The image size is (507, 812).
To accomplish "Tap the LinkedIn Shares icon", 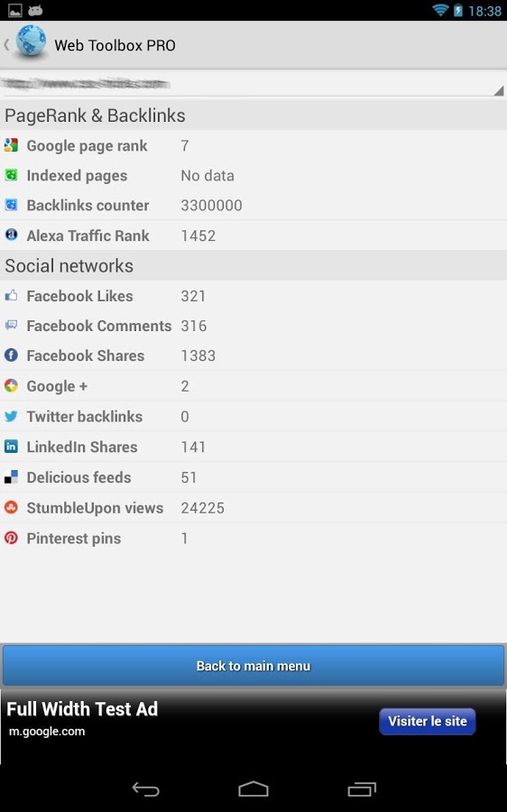I will (11, 447).
